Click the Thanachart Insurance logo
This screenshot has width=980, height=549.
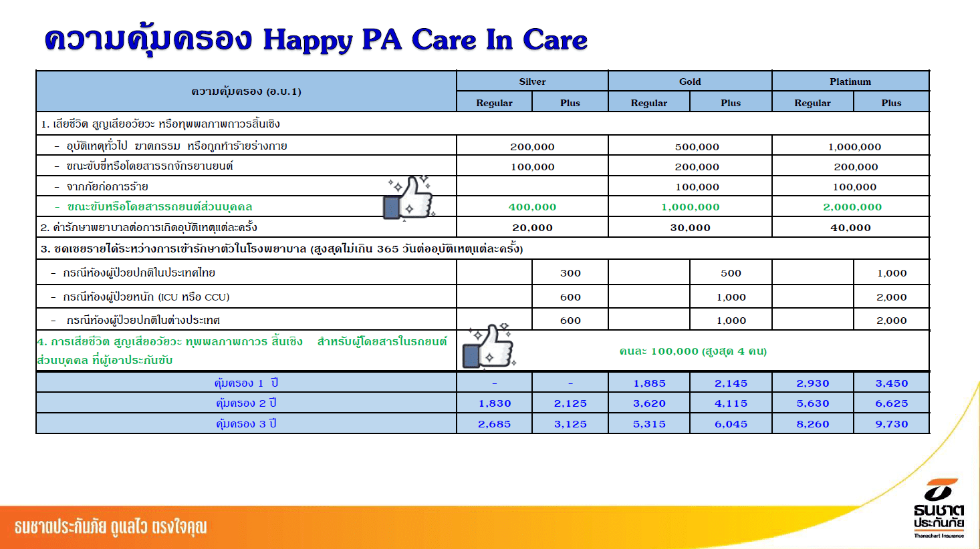point(939,509)
